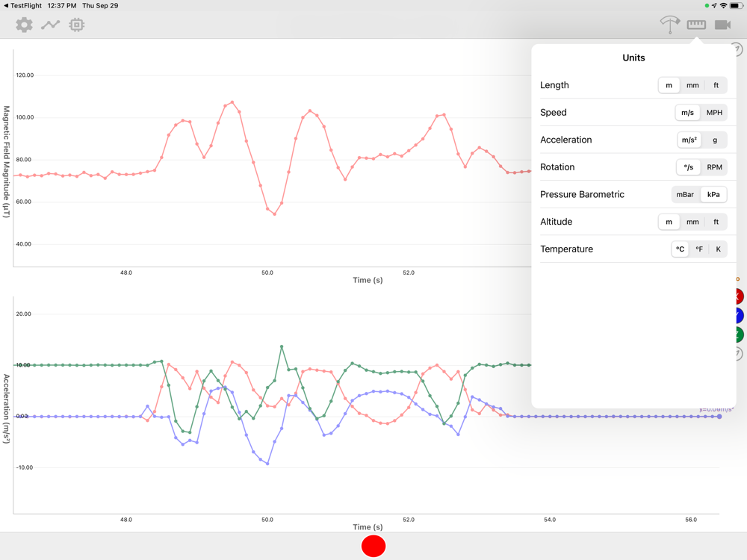Select °F for Temperature
The height and width of the screenshot is (560, 747).
pyautogui.click(x=699, y=249)
